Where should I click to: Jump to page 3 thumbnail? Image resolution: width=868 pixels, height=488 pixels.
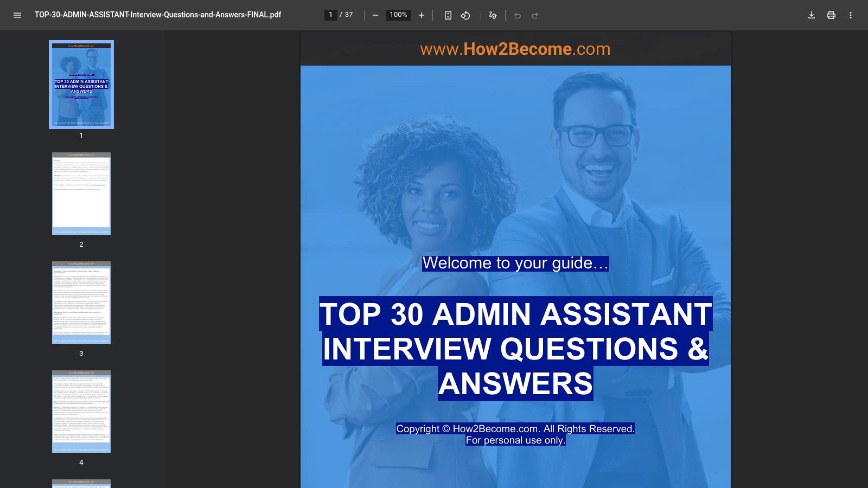point(81,303)
